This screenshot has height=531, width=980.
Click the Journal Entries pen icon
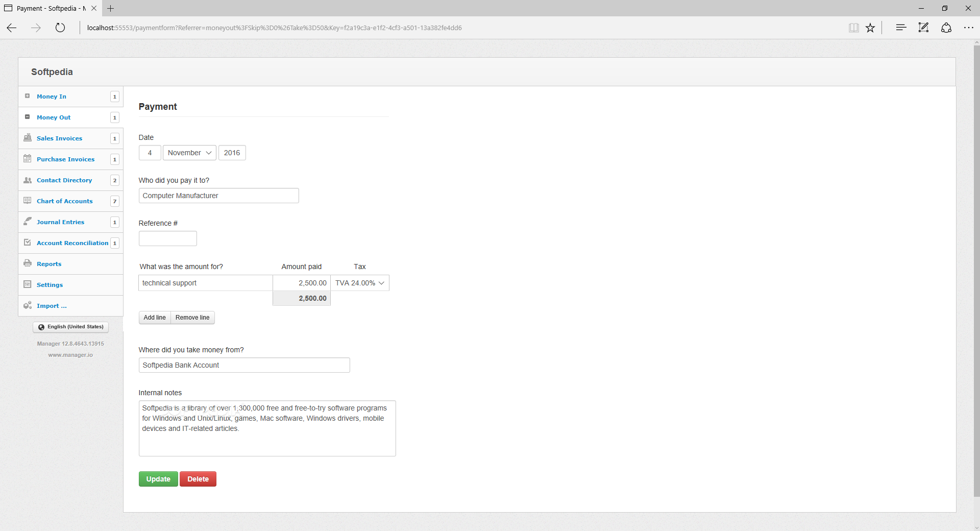(x=28, y=222)
